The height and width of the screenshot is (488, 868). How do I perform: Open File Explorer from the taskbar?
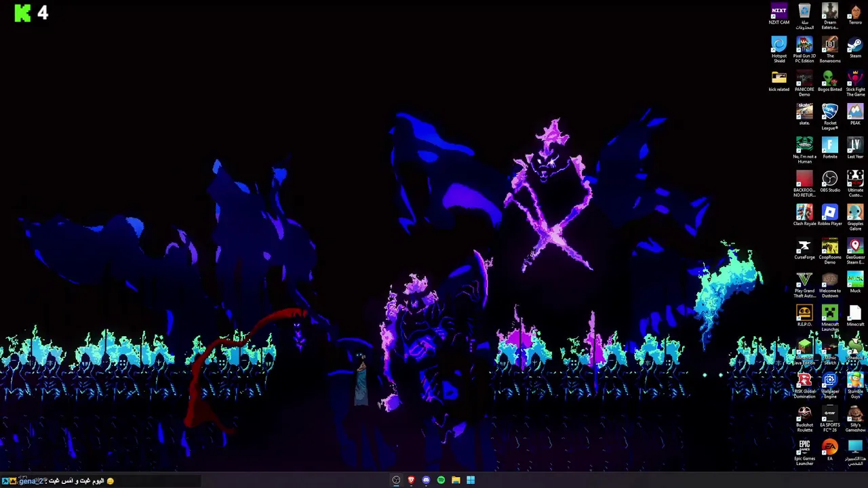coord(456,481)
